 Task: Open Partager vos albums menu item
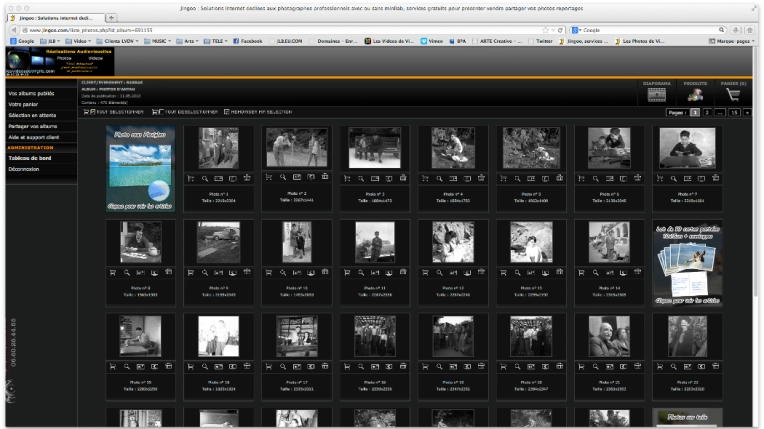coord(33,126)
